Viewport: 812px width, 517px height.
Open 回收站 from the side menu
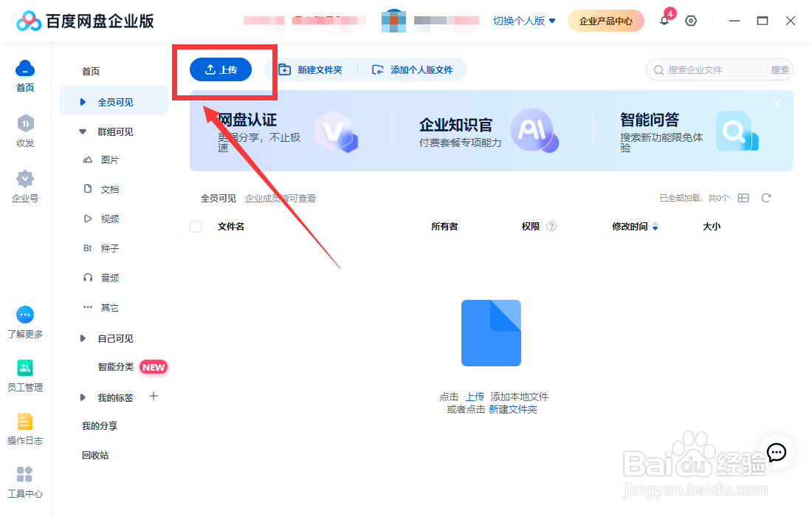pos(95,455)
